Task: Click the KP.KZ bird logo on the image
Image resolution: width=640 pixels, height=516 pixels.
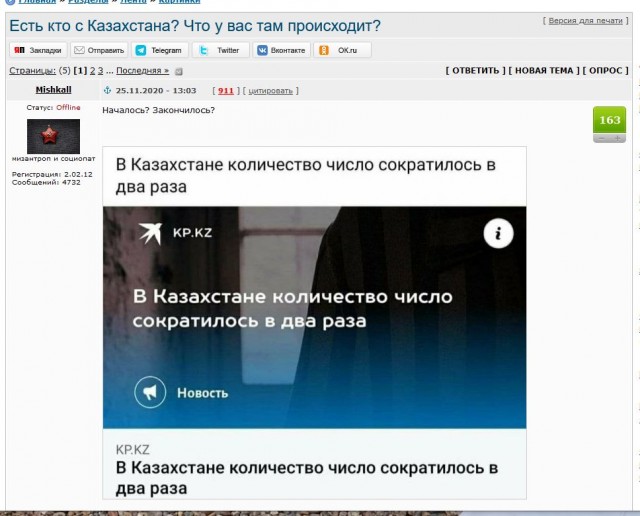Action: coord(150,234)
